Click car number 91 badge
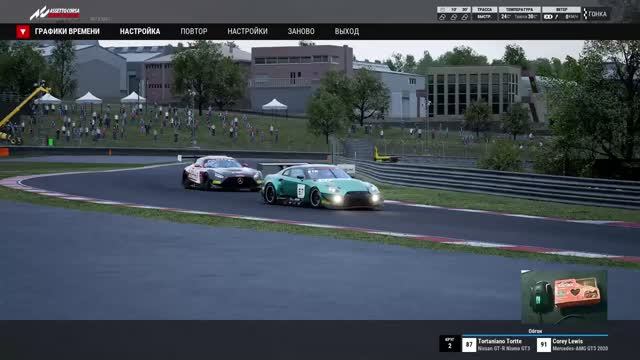 544,345
